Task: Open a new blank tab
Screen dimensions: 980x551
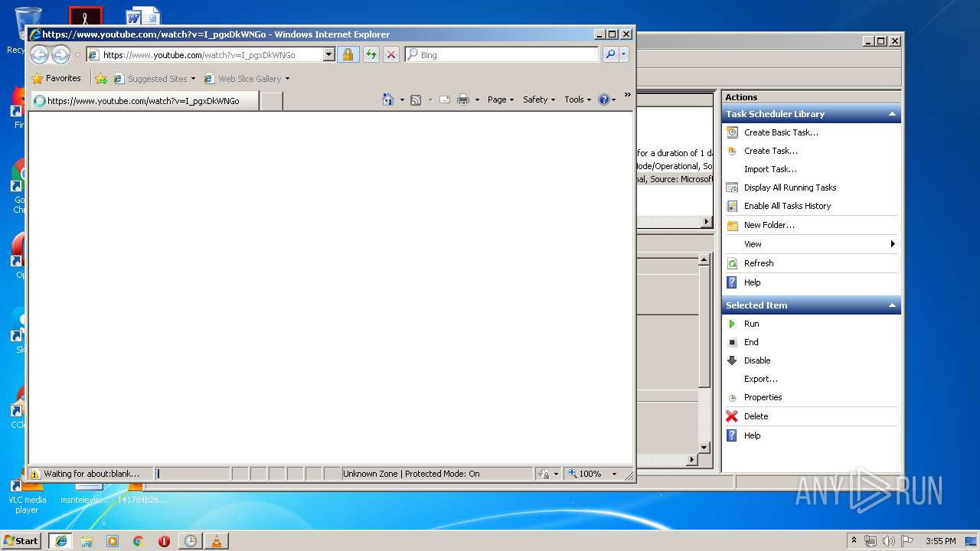Action: [x=271, y=100]
